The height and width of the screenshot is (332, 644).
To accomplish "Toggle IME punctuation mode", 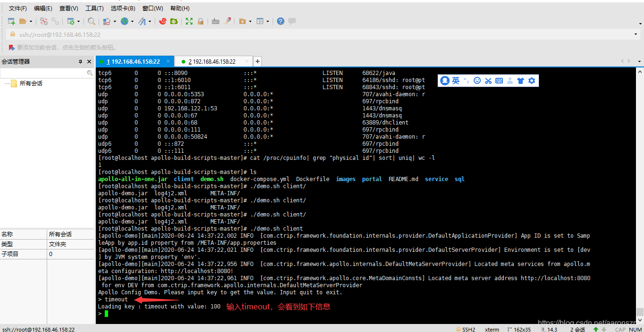I will [x=467, y=81].
